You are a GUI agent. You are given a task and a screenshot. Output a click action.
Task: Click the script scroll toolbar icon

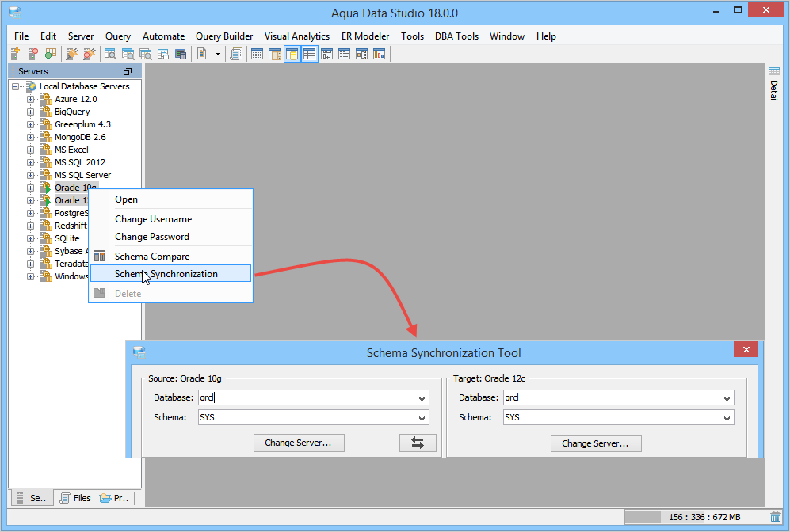pyautogui.click(x=236, y=54)
